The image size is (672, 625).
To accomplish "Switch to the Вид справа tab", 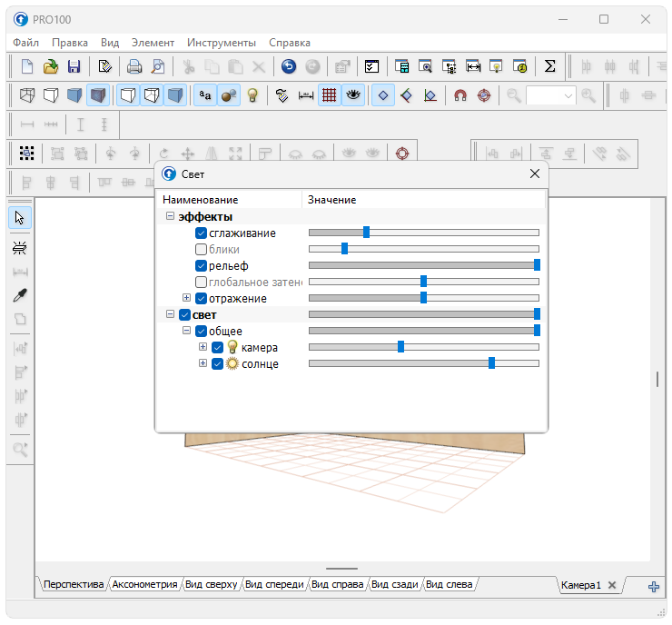I will (337, 584).
